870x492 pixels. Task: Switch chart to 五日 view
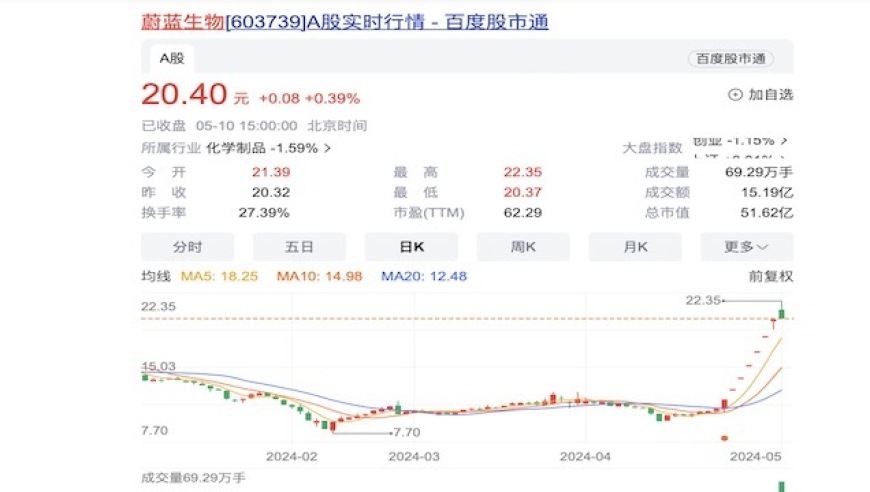point(300,247)
